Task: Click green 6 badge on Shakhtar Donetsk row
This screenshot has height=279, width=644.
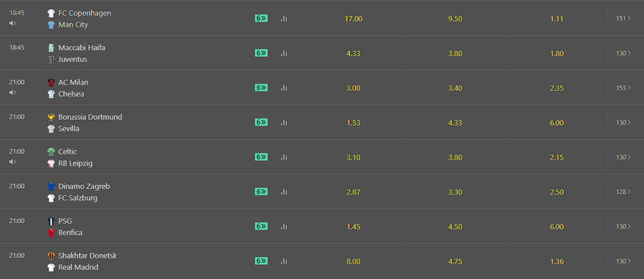Action: tap(261, 261)
